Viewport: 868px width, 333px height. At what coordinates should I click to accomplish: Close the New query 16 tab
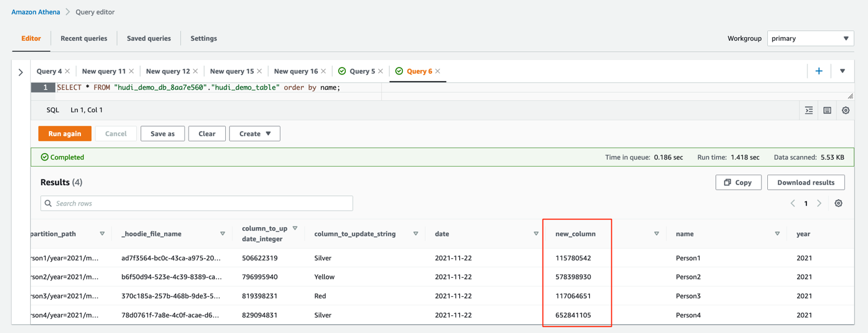pos(324,71)
